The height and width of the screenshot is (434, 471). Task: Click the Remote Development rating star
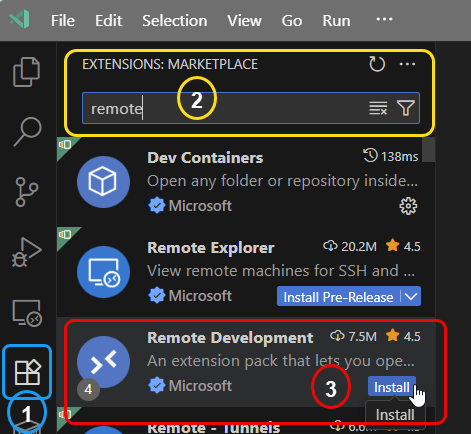393,336
